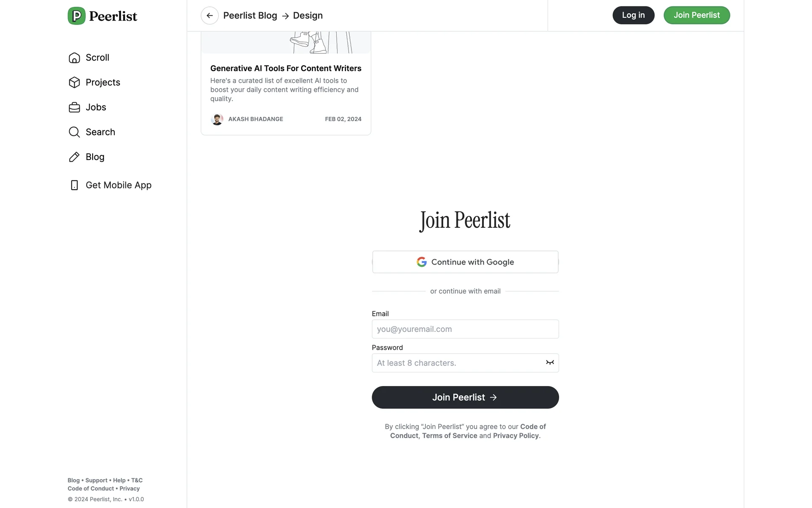Open Projects via the cube icon
812x508 pixels.
pyautogui.click(x=74, y=83)
